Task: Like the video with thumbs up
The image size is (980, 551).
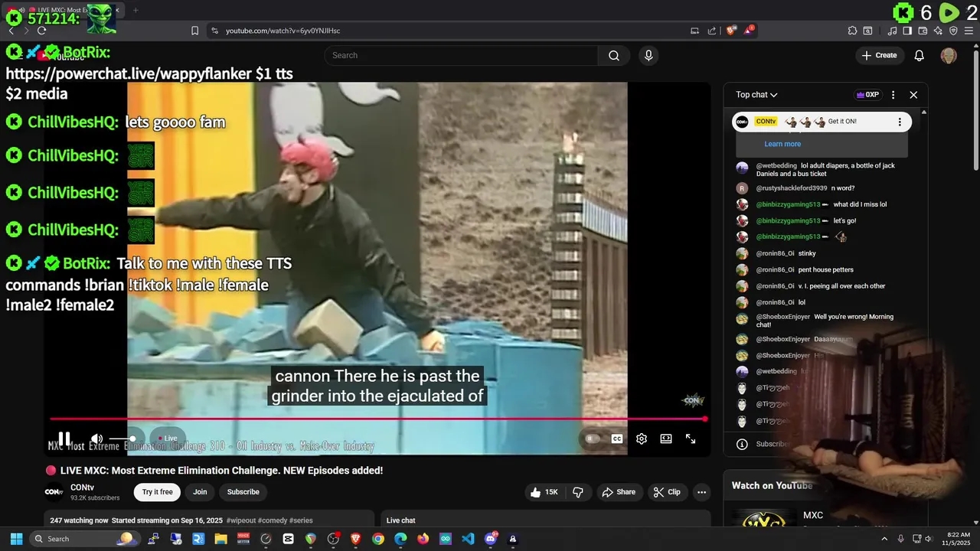Action: coord(544,492)
